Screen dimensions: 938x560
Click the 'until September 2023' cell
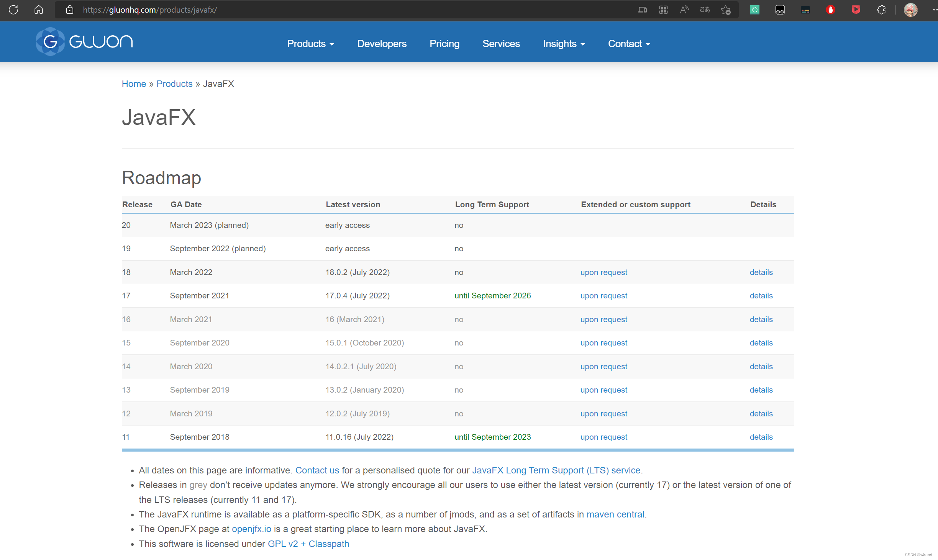click(x=492, y=437)
